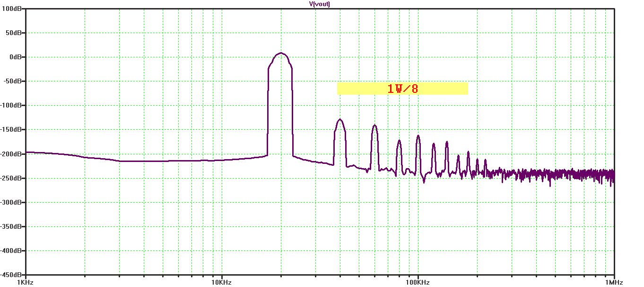Screen dimensions: 644x287
Task: Click the -450dB y-axis label
Action: click(11, 275)
